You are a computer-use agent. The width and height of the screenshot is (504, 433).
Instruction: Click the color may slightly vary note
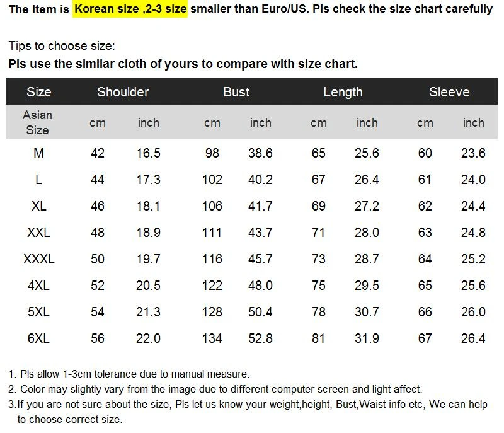[x=215, y=390]
